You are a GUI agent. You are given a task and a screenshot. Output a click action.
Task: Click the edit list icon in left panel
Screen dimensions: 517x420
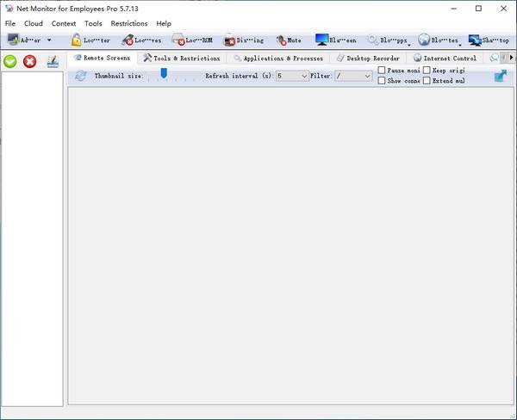click(53, 61)
